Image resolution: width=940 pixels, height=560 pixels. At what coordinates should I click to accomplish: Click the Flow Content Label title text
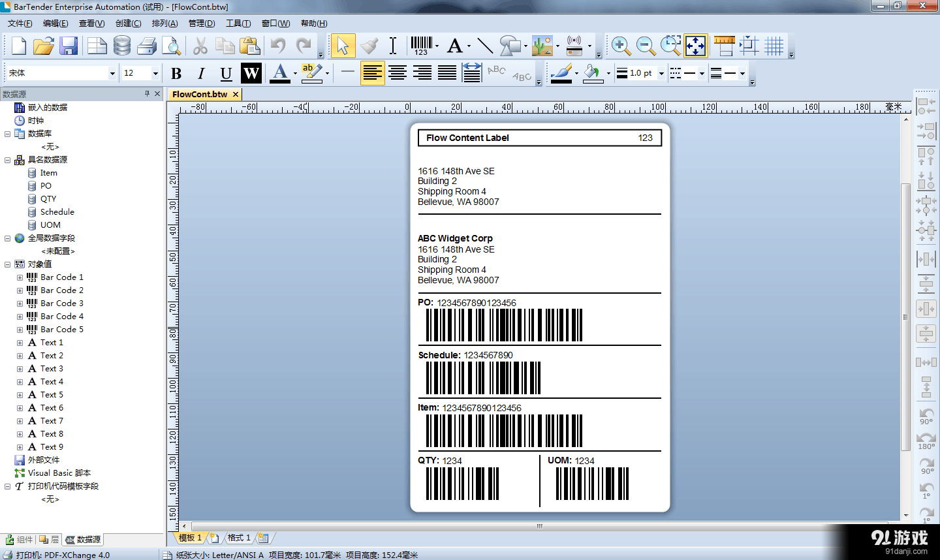coord(467,138)
